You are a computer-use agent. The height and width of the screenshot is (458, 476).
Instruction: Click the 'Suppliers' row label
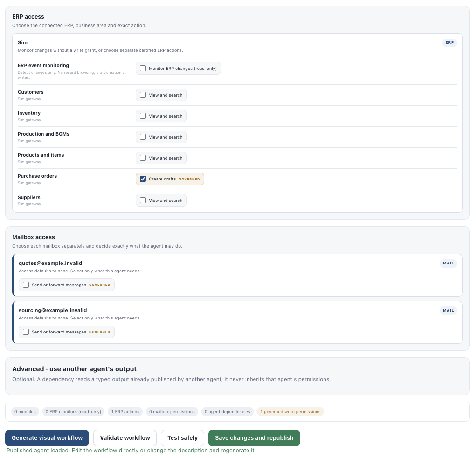(29, 197)
